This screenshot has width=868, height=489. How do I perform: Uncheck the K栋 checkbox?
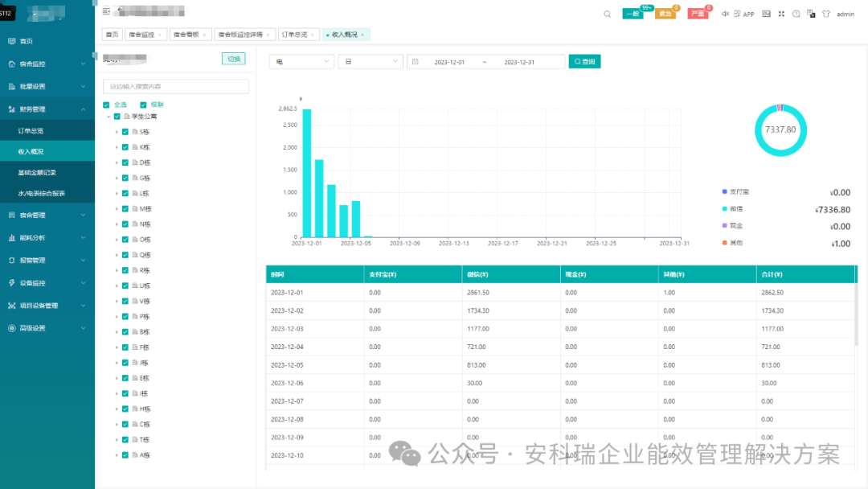pyautogui.click(x=125, y=147)
